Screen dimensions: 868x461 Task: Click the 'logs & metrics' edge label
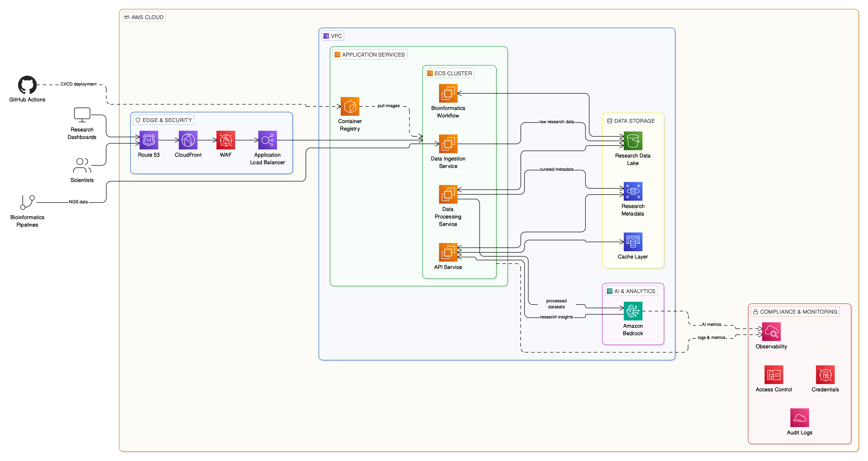click(711, 338)
